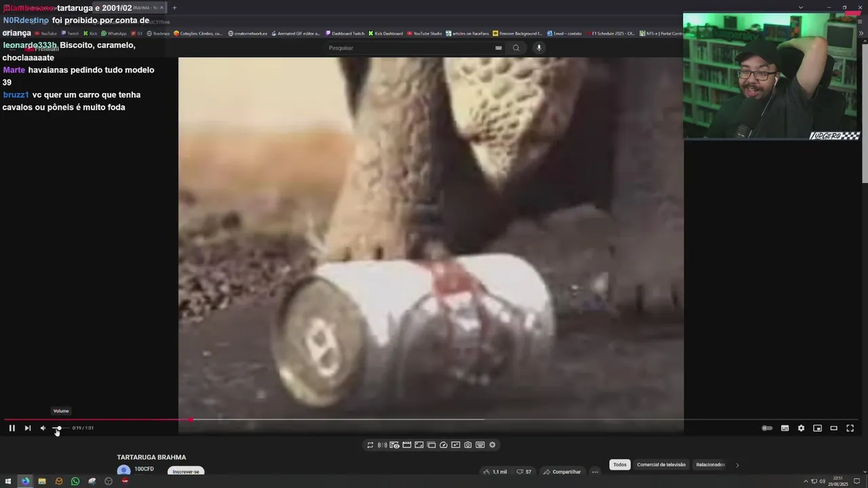Toggle the loop button in extension toolbar
This screenshot has height=488, width=868.
coord(370,445)
